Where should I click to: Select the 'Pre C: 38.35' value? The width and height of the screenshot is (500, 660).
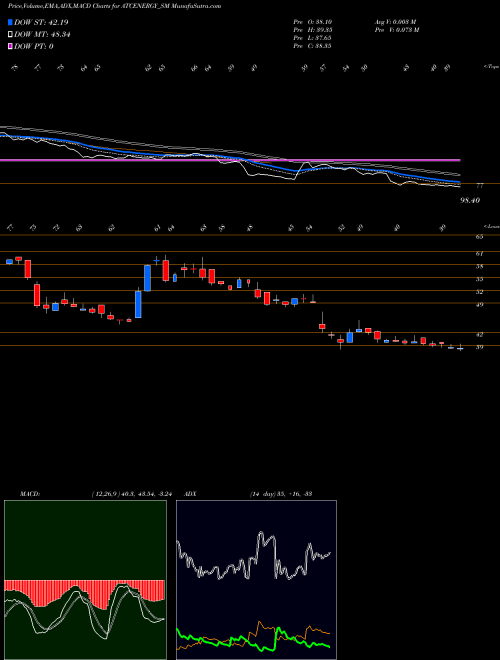[x=313, y=46]
